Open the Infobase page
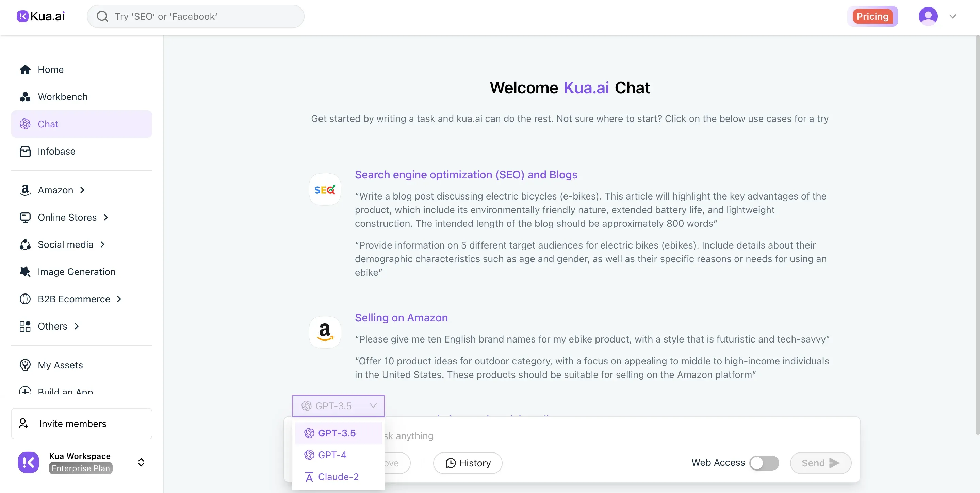 pos(56,151)
